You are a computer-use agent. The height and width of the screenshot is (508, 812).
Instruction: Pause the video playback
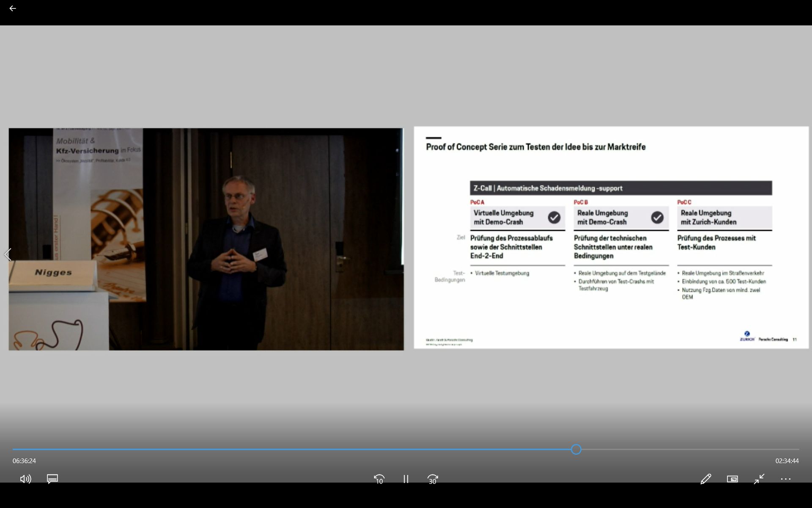[406, 479]
